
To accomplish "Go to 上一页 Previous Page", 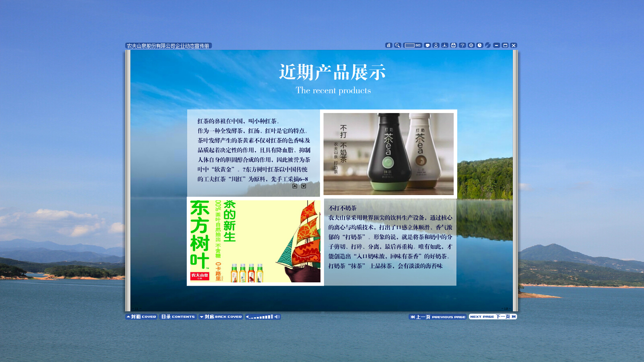I will (438, 317).
